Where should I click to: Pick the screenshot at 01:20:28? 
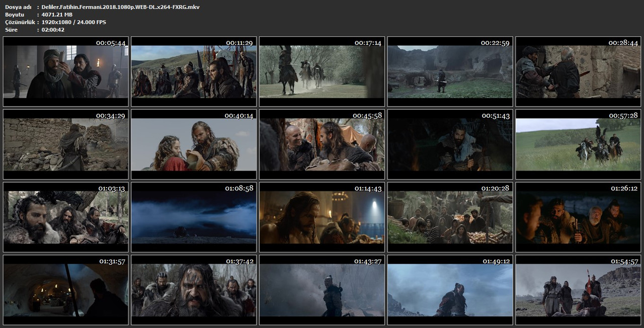point(450,217)
